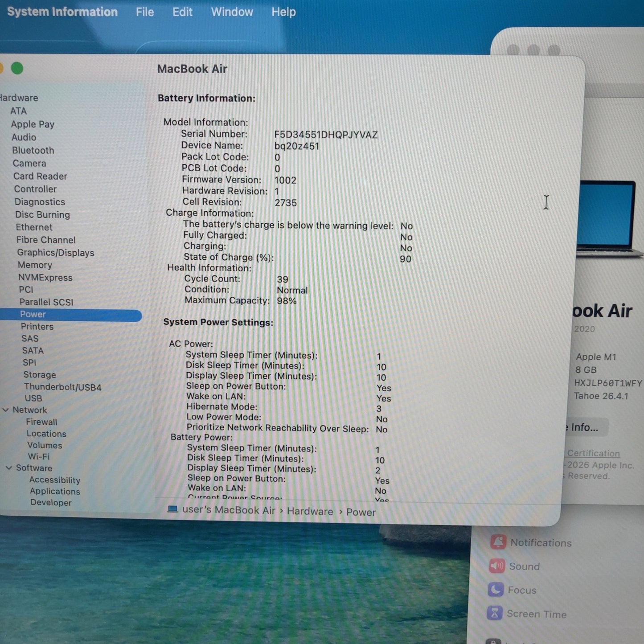Select Applications under Software
Viewport: 644px width, 644px height.
(55, 491)
